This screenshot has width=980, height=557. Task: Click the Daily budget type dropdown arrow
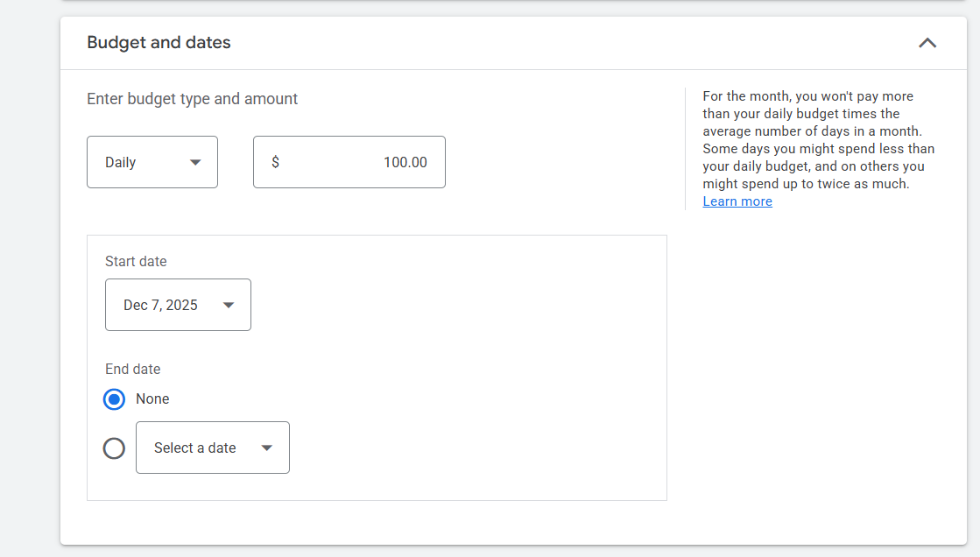pyautogui.click(x=195, y=162)
